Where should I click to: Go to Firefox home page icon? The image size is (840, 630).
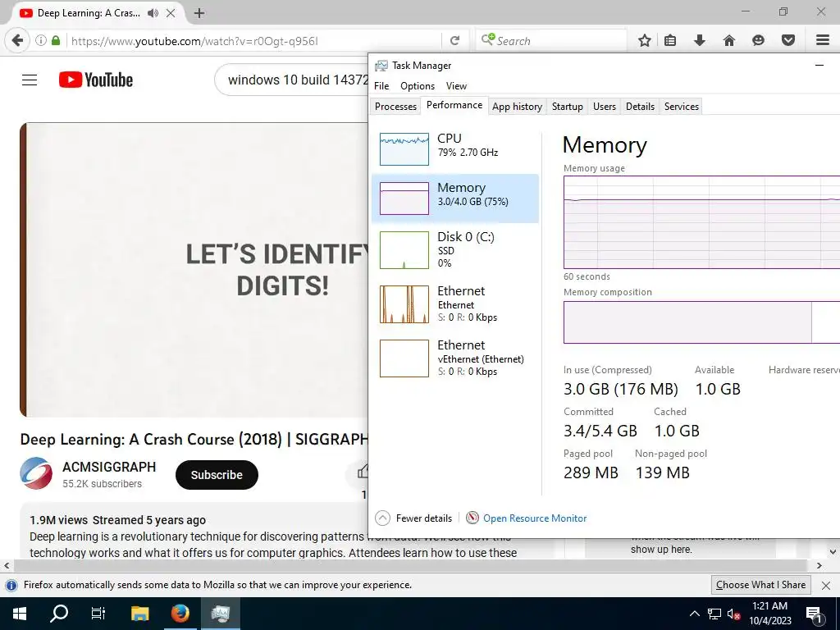coord(728,40)
